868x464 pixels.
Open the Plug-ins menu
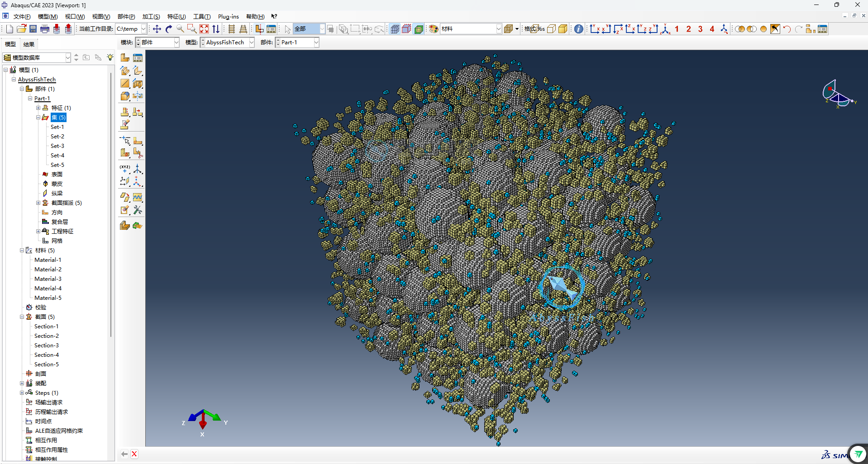pos(228,17)
